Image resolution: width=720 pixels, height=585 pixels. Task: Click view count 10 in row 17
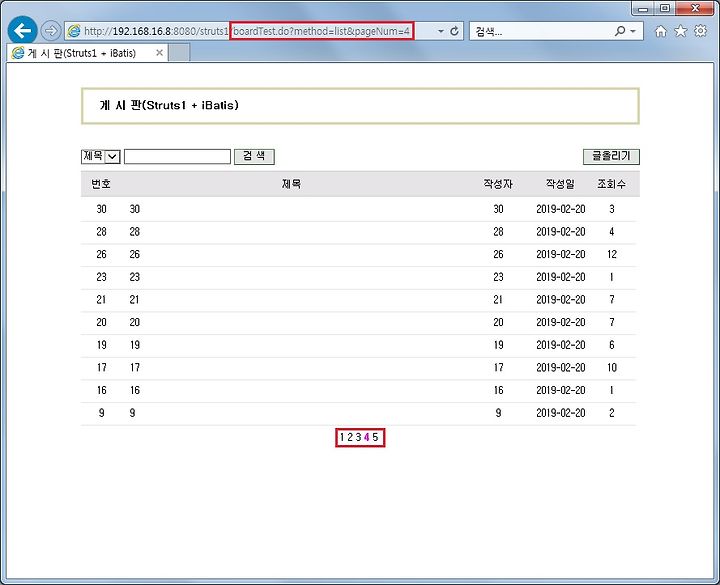(x=612, y=367)
